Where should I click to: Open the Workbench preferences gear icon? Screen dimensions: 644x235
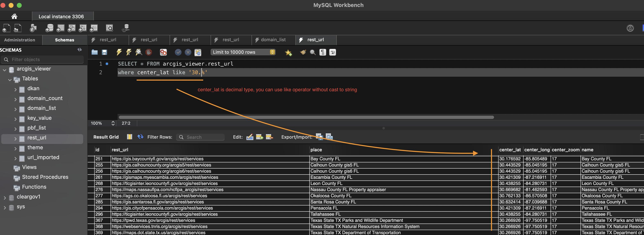(x=630, y=28)
